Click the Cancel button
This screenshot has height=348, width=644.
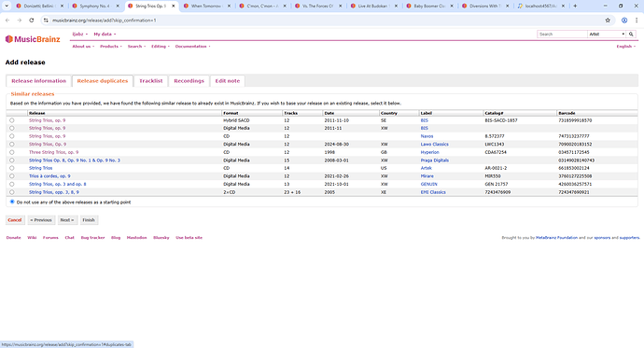[x=15, y=220]
